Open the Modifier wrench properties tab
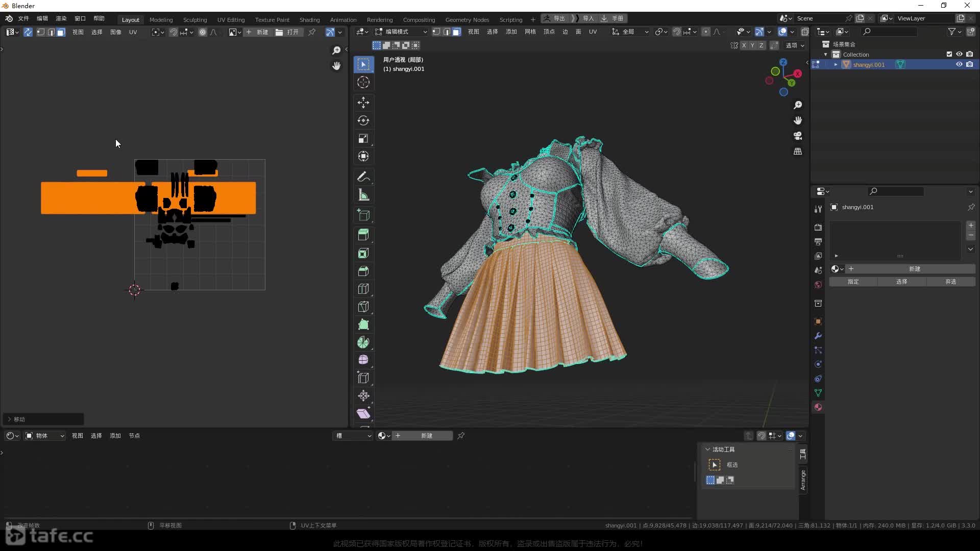Viewport: 980px width, 551px height. (818, 336)
